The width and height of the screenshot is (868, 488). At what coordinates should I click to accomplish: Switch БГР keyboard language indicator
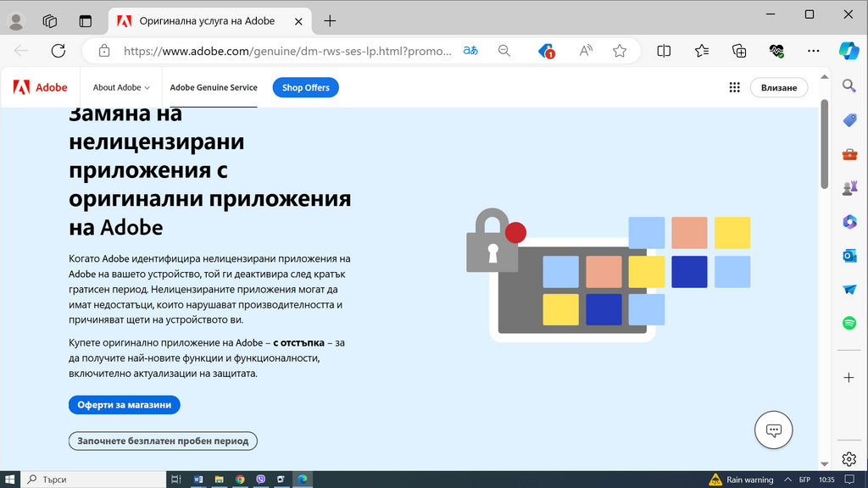(805, 480)
